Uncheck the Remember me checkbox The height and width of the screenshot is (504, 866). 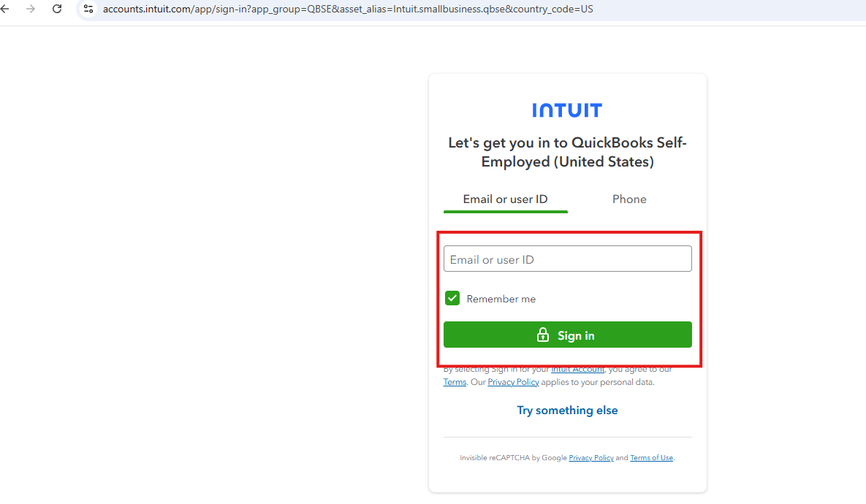[452, 298]
